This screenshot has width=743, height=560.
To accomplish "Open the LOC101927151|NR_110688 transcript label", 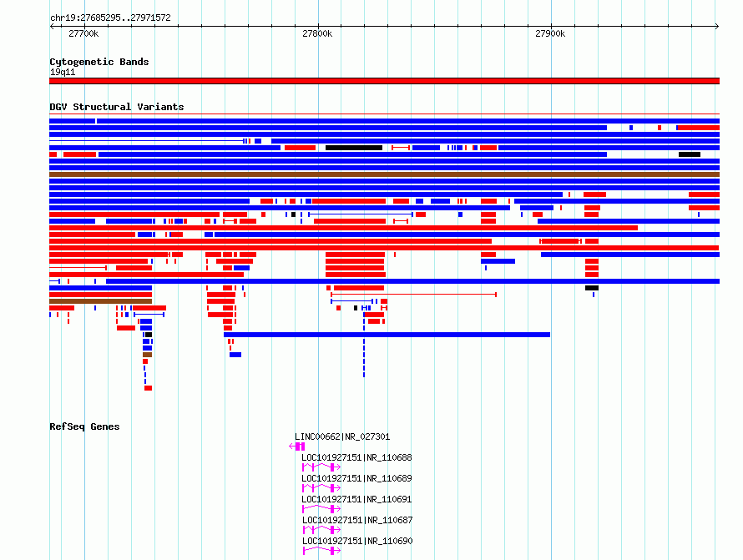I will 356,457.
